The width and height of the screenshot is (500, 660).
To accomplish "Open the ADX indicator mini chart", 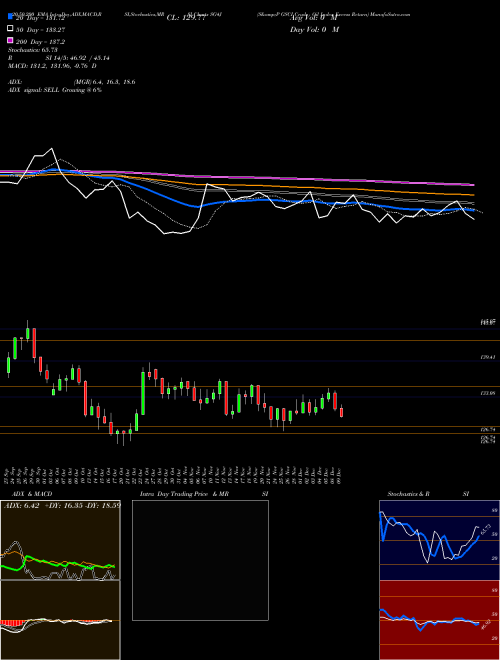I will click(60, 540).
